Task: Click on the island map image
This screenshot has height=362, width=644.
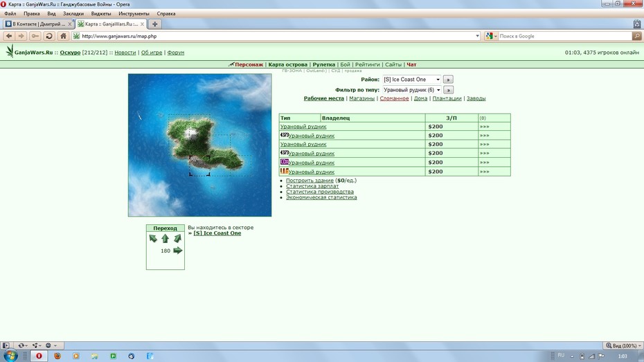Action: click(x=199, y=145)
